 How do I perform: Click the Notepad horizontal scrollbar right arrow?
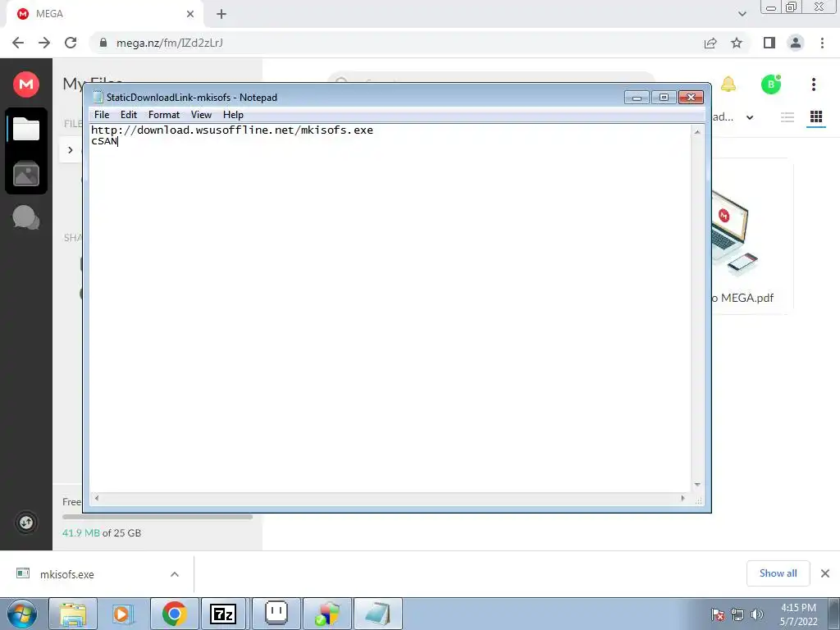point(682,498)
